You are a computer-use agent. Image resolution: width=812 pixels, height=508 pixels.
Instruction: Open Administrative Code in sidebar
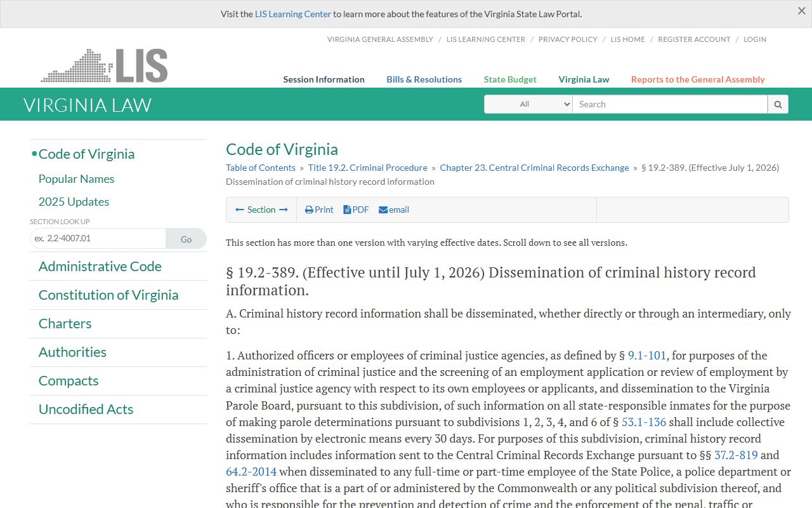pos(100,267)
